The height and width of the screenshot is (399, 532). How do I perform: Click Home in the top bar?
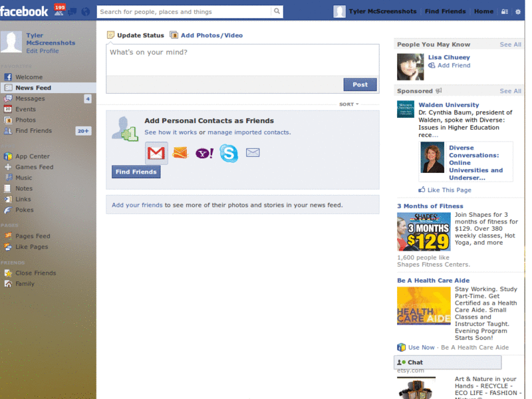click(483, 11)
